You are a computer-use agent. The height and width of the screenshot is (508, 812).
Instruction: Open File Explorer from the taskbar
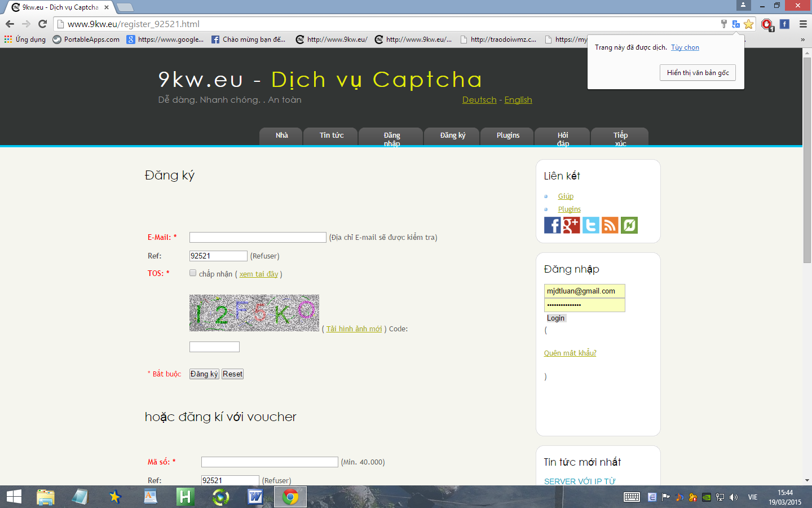(x=46, y=497)
